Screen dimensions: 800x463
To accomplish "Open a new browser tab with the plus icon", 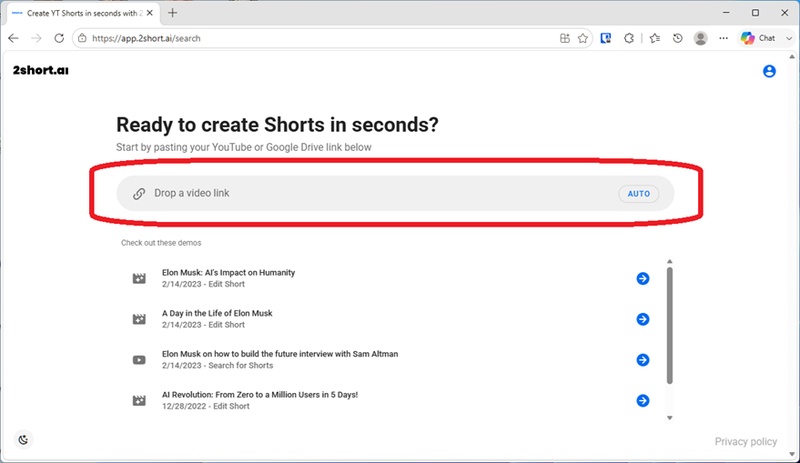I will pos(172,13).
